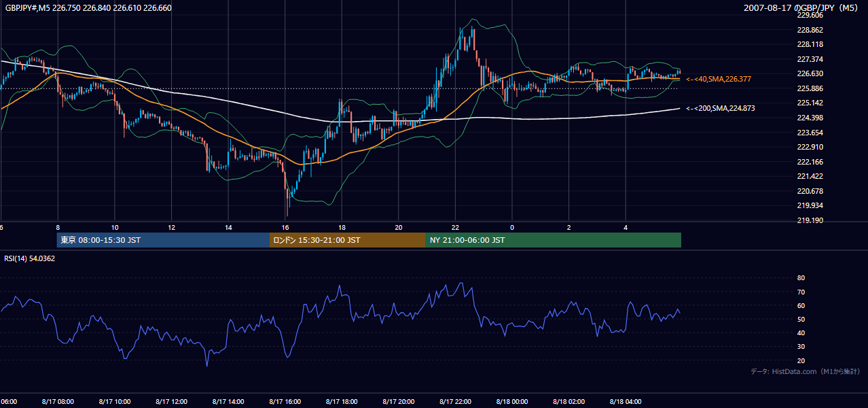Click the RSI axis label 50

pos(801,319)
